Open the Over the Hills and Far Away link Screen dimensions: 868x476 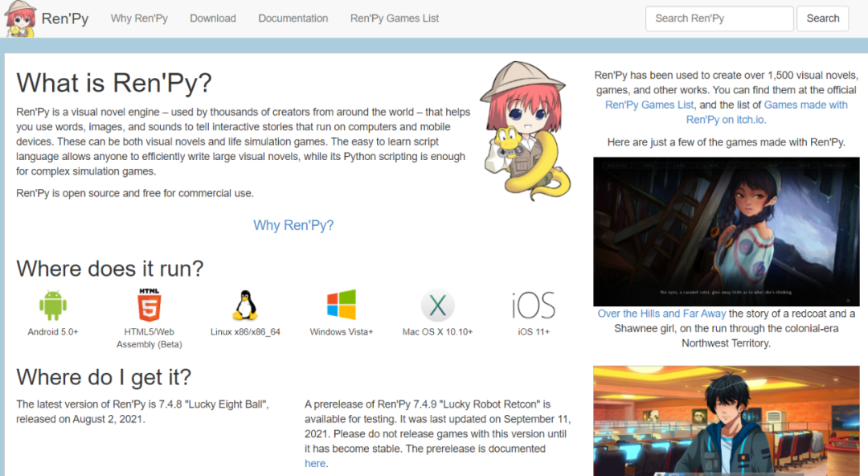tap(661, 314)
